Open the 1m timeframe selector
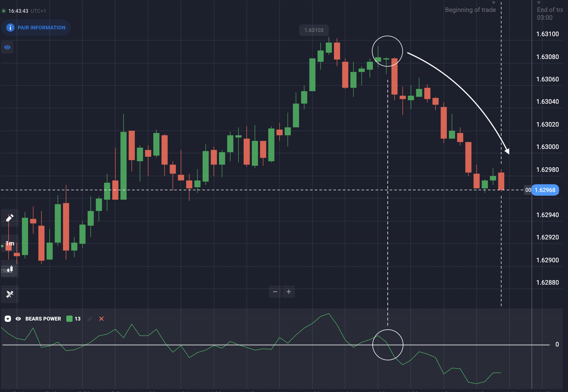The width and height of the screenshot is (568, 392). coord(10,244)
